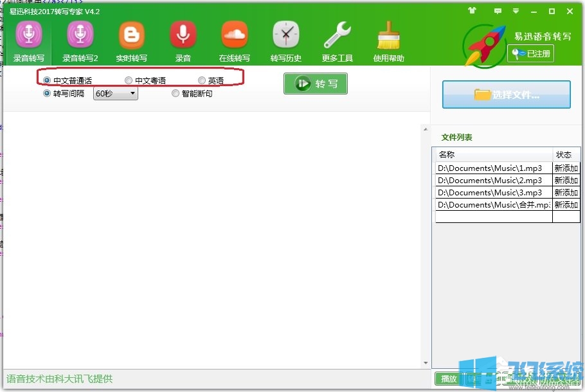Click the 录音 recording microphone icon
Viewport: 585px width, 392px height.
tap(183, 40)
